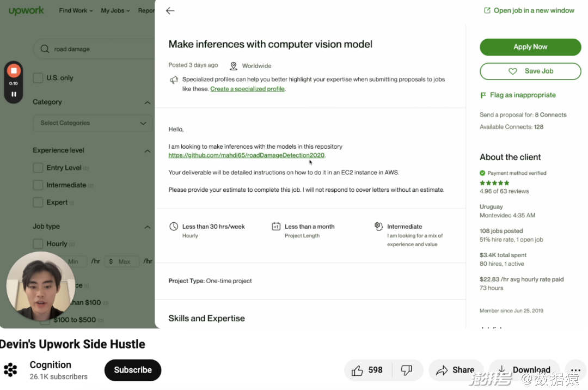The height and width of the screenshot is (390, 588).
Task: Click the Share arrow button
Action: pyautogui.click(x=456, y=370)
